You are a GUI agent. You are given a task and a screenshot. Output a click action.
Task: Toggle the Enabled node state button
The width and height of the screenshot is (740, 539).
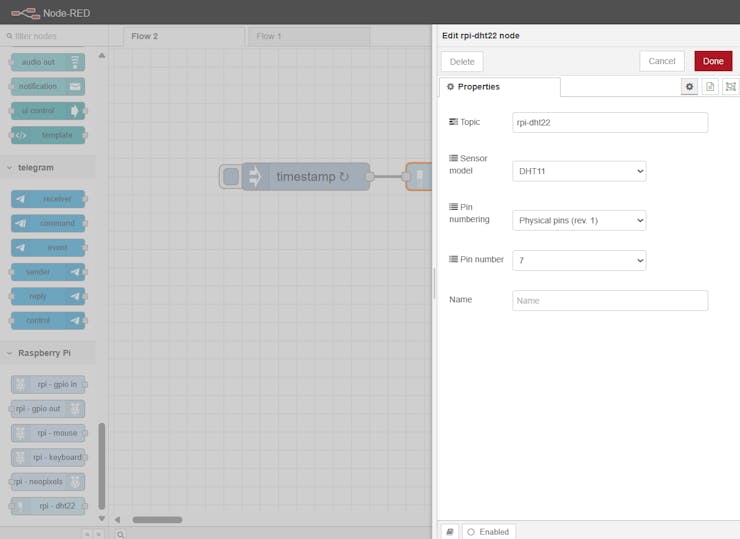pyautogui.click(x=488, y=531)
